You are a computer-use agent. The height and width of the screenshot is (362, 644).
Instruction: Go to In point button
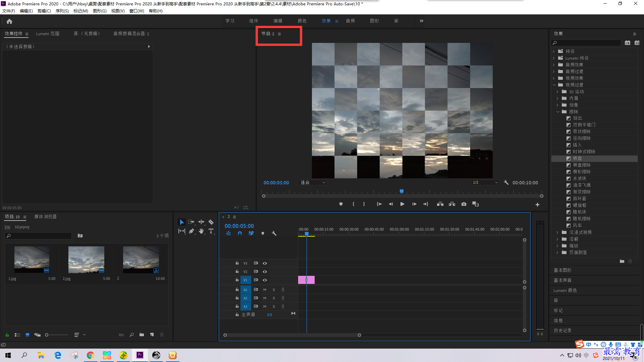[379, 204]
